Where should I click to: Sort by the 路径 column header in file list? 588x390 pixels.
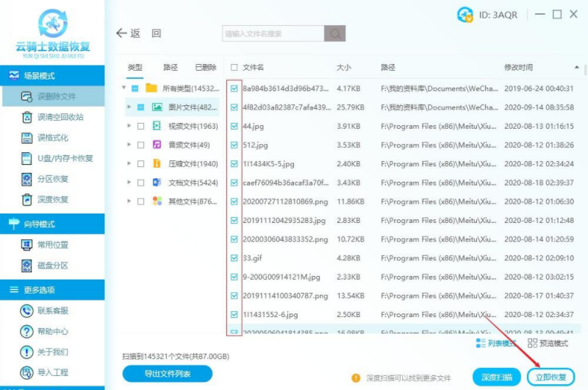point(388,67)
